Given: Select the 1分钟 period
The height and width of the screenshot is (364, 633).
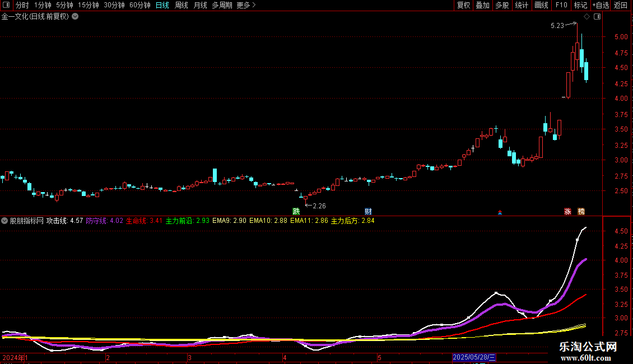Looking at the screenshot, I should click(43, 5).
